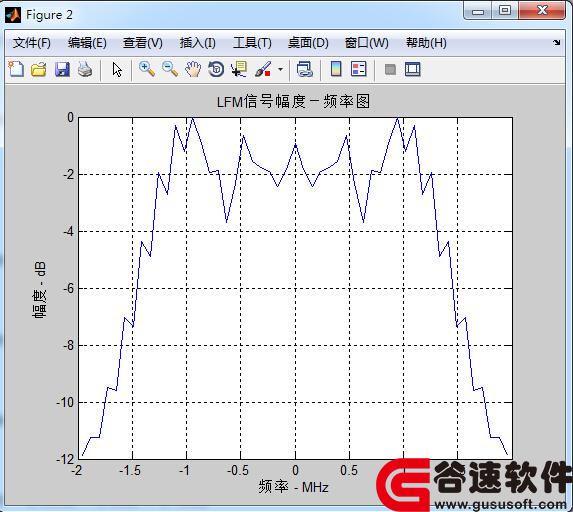Viewport: 573px width, 512px height.
Task: Save figure with floppy disk icon
Action: click(62, 69)
